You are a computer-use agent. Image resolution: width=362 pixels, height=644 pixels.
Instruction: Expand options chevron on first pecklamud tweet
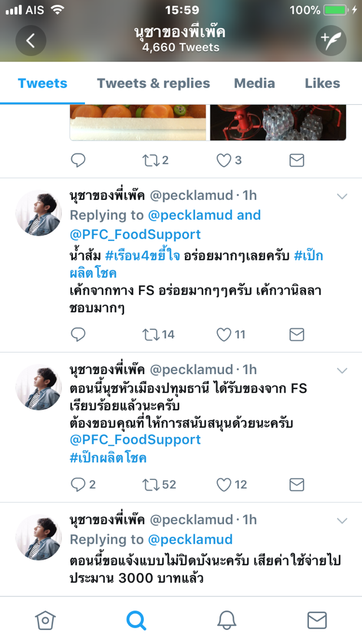(342, 196)
